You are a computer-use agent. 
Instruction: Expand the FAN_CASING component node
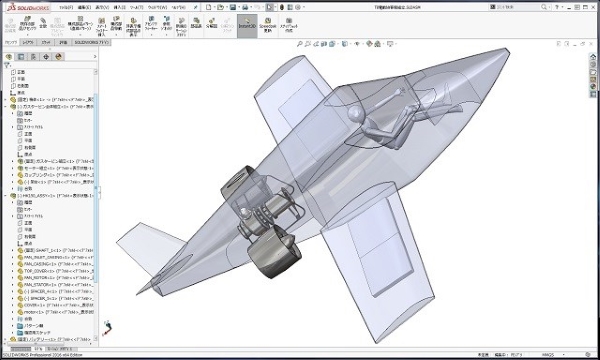click(x=13, y=264)
